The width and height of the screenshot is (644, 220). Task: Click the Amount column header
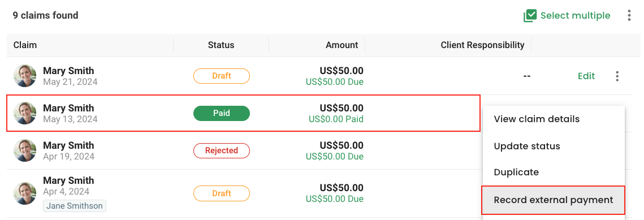[342, 45]
